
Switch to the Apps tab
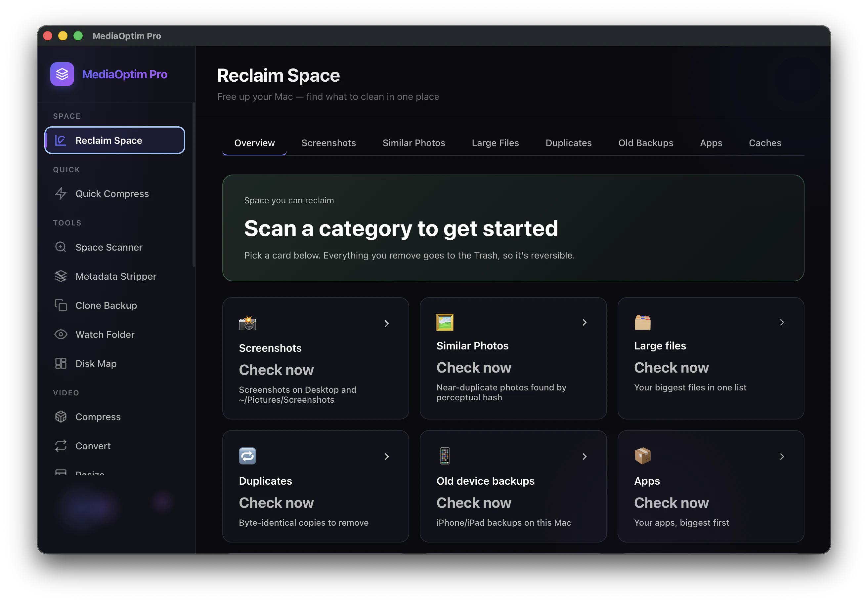click(x=711, y=143)
